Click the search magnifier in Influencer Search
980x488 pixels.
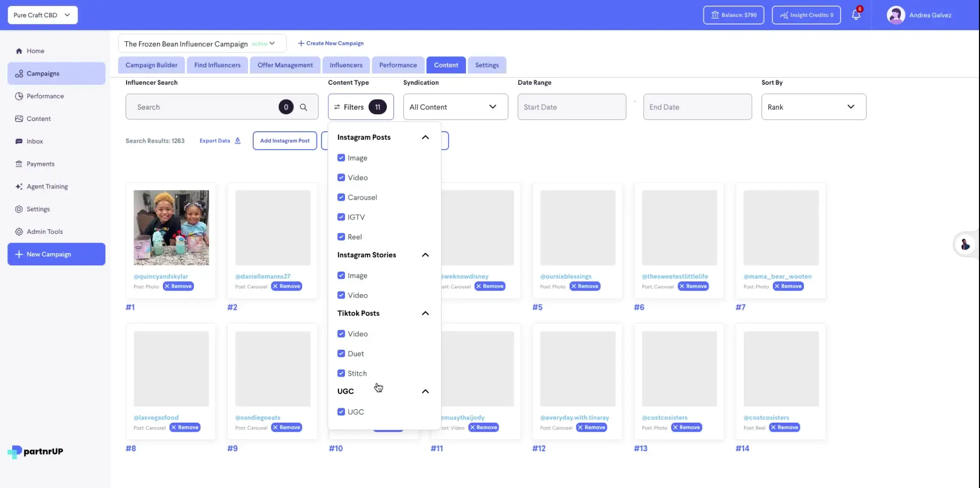[x=304, y=107]
